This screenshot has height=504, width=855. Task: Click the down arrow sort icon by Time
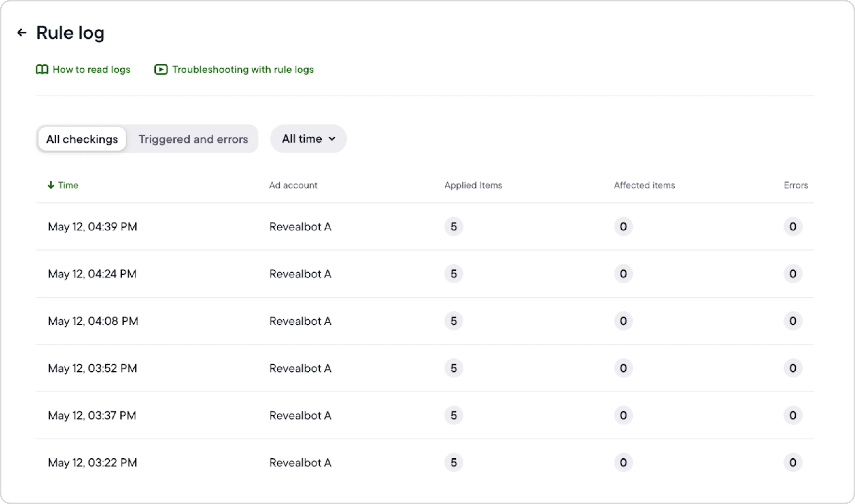[51, 185]
